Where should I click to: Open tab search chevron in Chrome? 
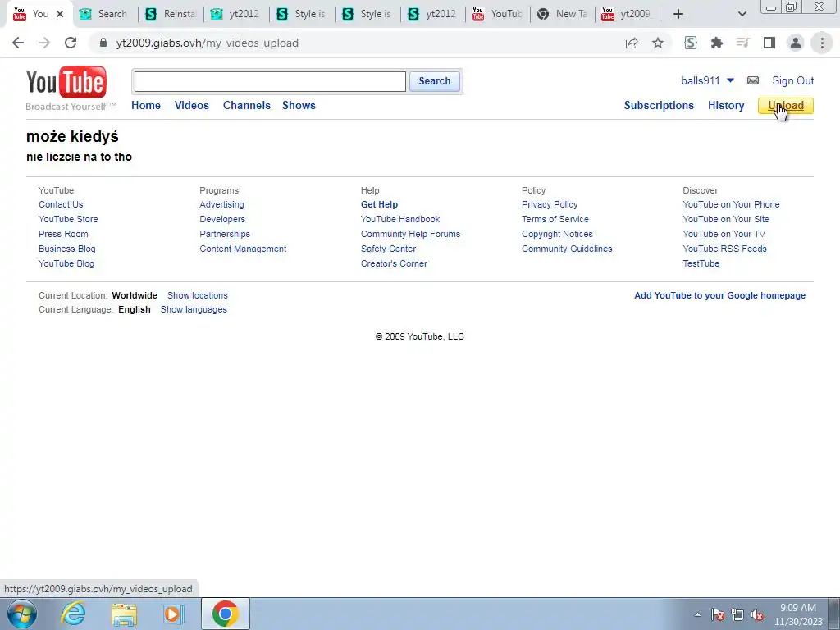[742, 14]
